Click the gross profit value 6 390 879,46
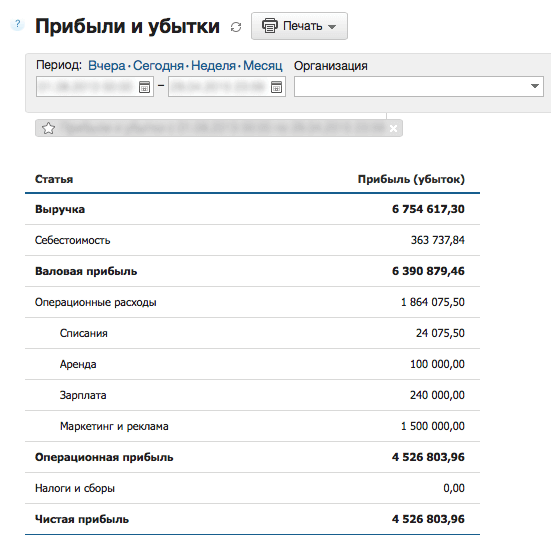 (428, 271)
